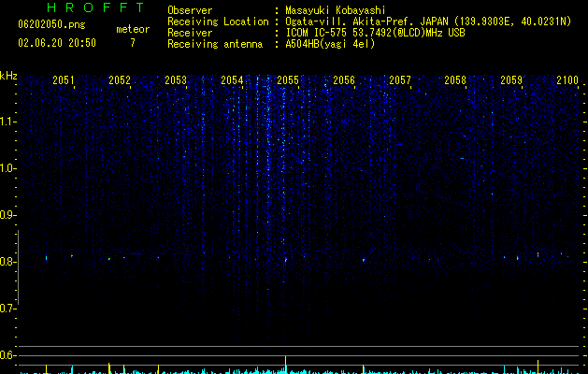
Task: Click the meteor echo near 0.8 kHz below 2056
Action: tap(364, 260)
